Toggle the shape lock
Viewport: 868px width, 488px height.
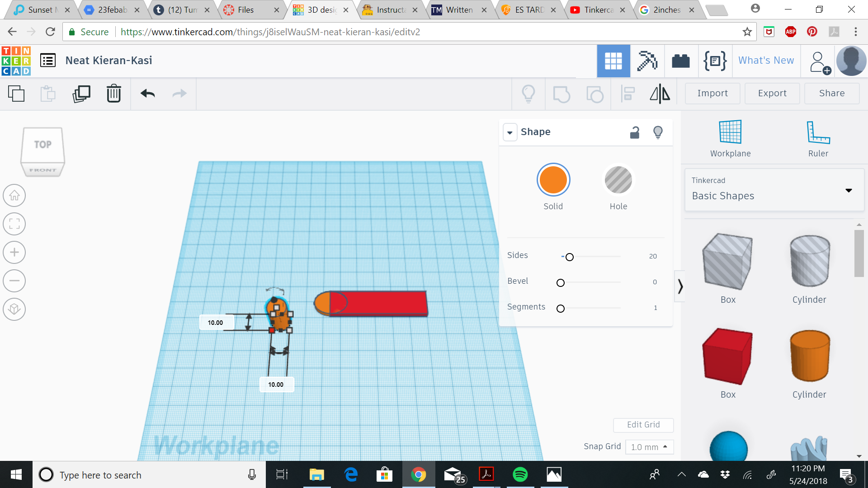(634, 132)
